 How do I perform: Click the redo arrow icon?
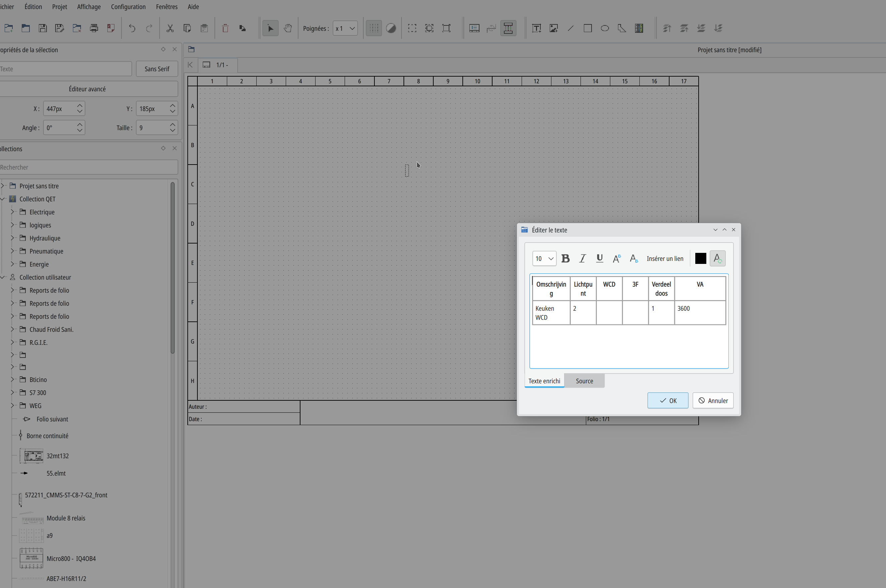point(149,28)
